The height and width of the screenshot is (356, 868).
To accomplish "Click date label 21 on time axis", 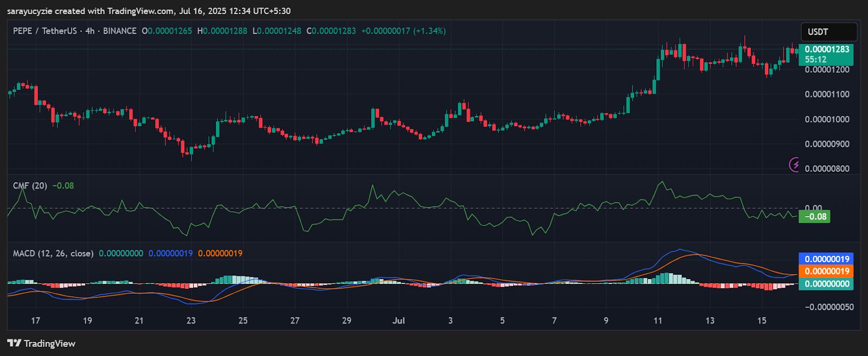I will coord(139,321).
